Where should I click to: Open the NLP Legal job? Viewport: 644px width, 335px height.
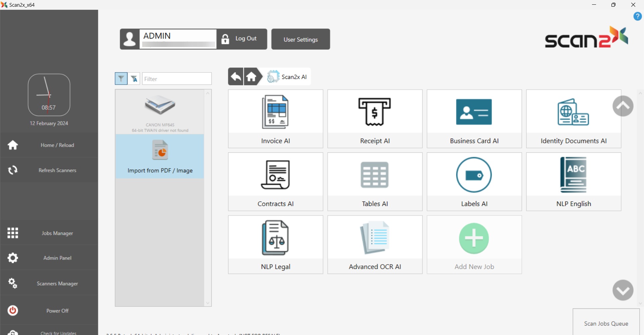coord(275,244)
